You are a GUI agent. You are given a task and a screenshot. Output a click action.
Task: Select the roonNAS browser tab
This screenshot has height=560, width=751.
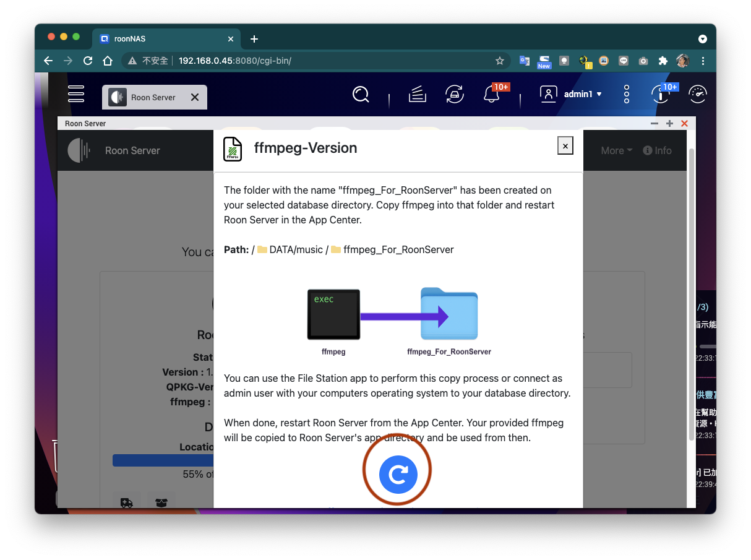tap(166, 39)
